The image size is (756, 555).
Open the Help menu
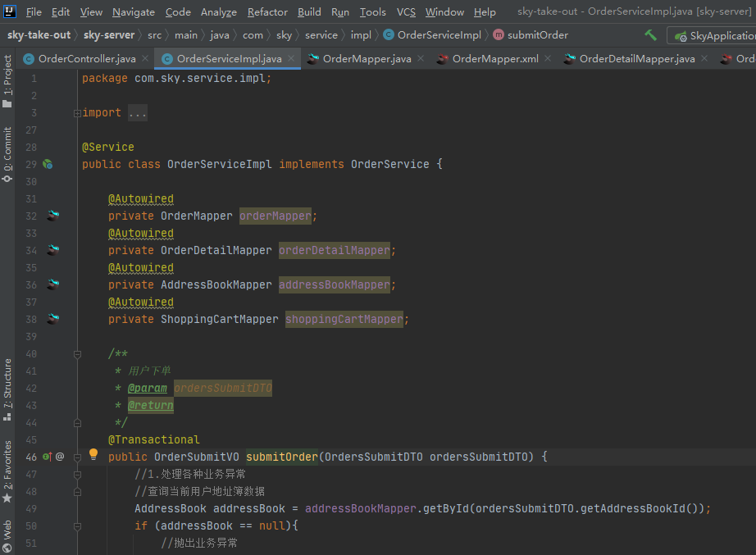pos(485,12)
